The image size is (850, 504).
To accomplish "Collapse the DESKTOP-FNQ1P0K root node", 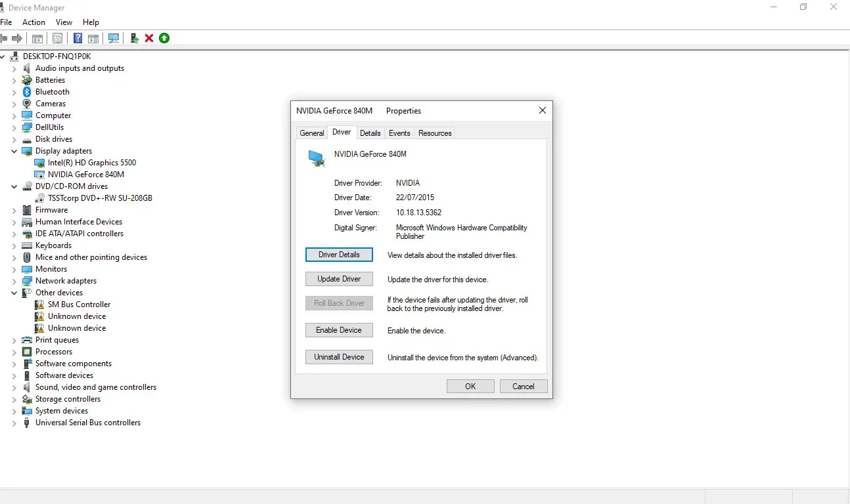I will tap(3, 56).
